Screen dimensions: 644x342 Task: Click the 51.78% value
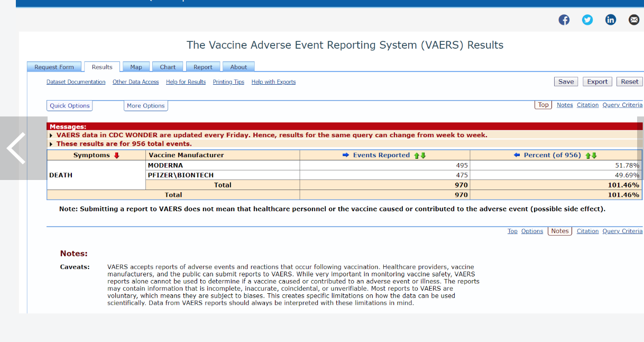[628, 165]
